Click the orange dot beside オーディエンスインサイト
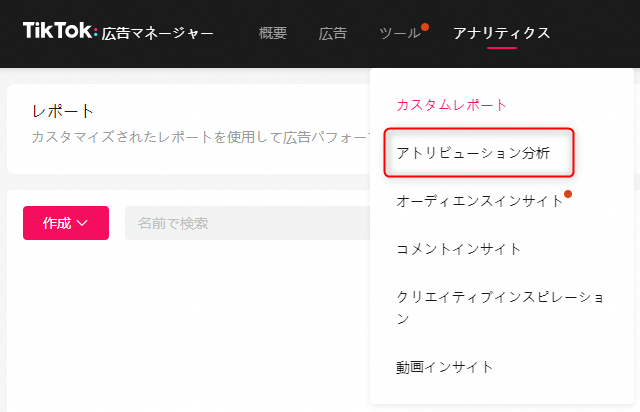 (568, 193)
